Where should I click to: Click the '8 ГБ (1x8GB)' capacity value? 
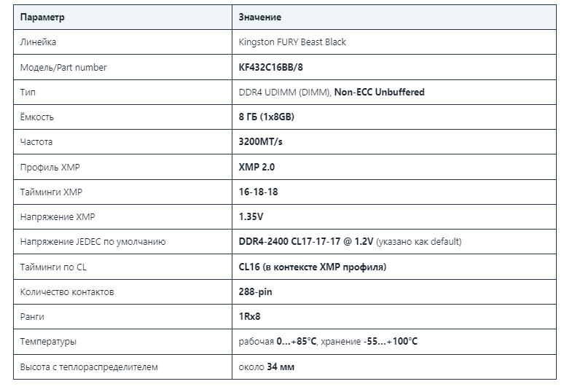266,117
